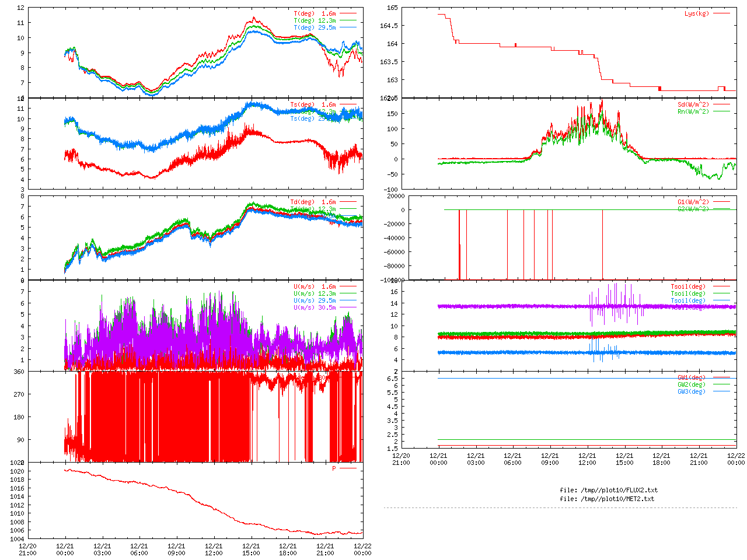Viewport: 747px width, 560px height.
Task: Select the Sd(W/m^2) legend entry
Action: [693, 105]
